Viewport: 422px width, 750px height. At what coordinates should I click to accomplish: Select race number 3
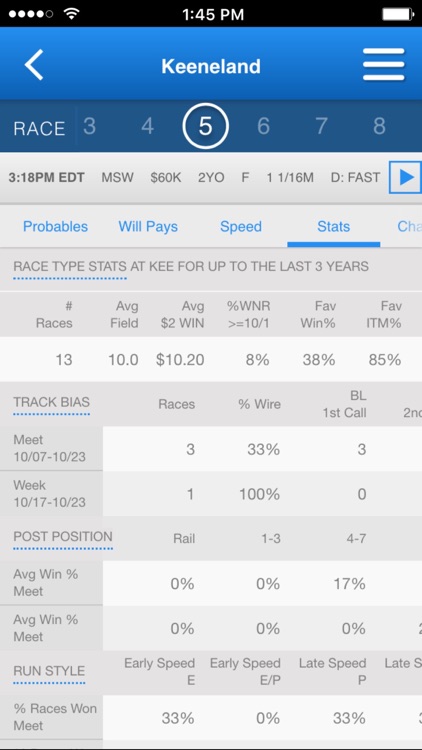point(89,126)
